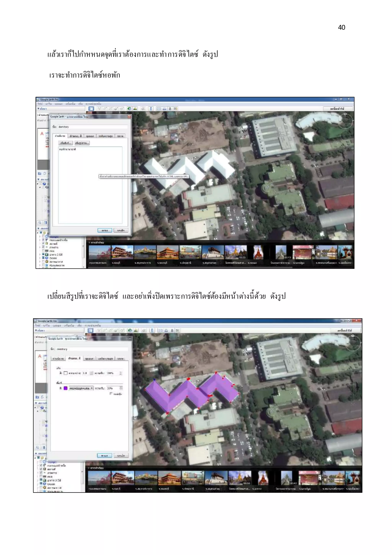Expand the Weather layer node in the description-tab screenshot

40,262
